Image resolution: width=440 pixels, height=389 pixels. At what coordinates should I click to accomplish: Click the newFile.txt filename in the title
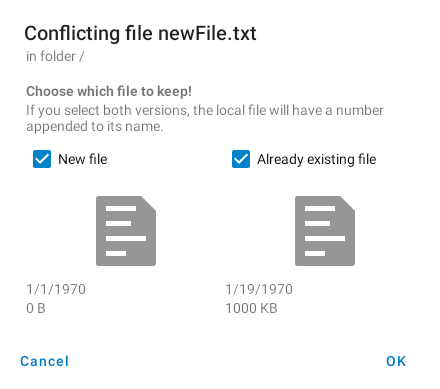[207, 33]
